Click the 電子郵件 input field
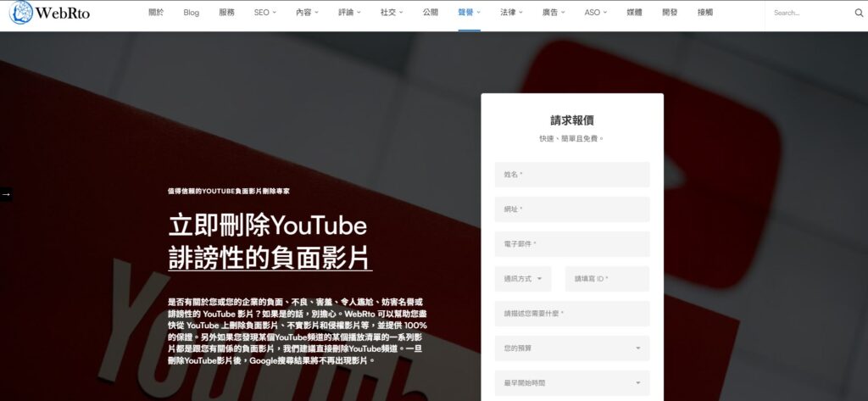868x401 pixels. pyautogui.click(x=572, y=243)
